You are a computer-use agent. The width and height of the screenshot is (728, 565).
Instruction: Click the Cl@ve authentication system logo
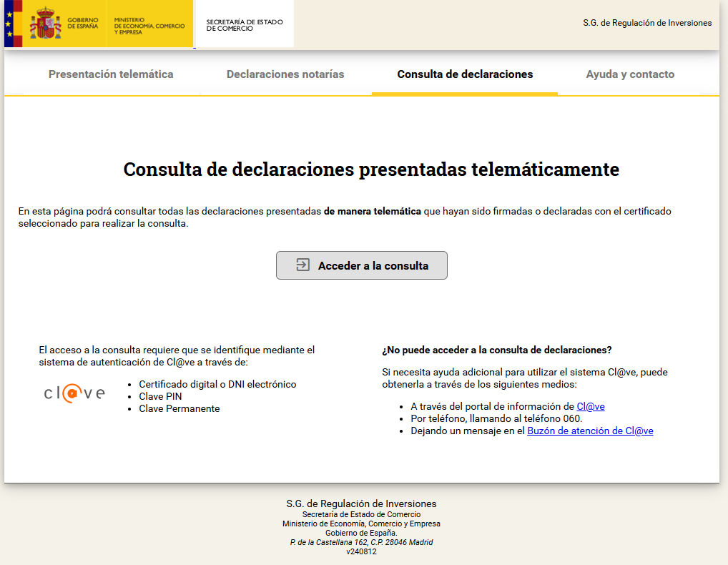[74, 393]
